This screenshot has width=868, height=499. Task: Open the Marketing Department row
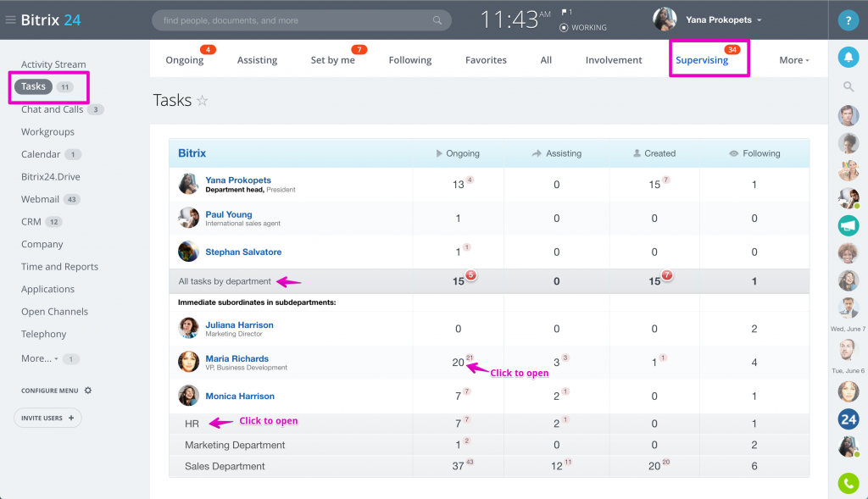(x=489, y=445)
